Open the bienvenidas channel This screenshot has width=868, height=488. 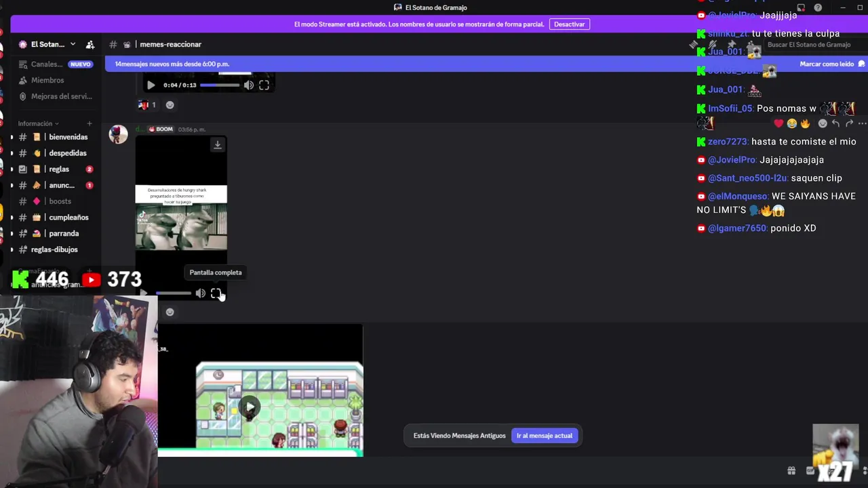[x=56, y=137]
